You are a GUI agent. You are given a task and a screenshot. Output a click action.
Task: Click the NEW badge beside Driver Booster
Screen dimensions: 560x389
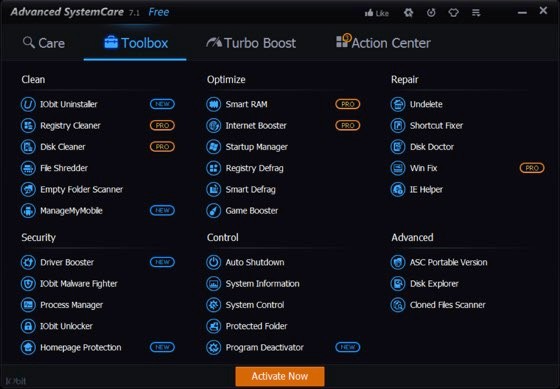coord(162,262)
